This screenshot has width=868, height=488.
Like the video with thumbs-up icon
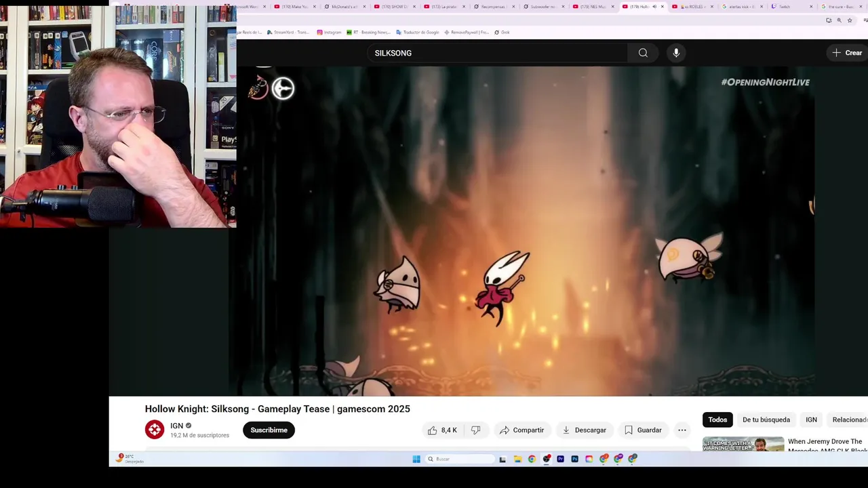442,430
